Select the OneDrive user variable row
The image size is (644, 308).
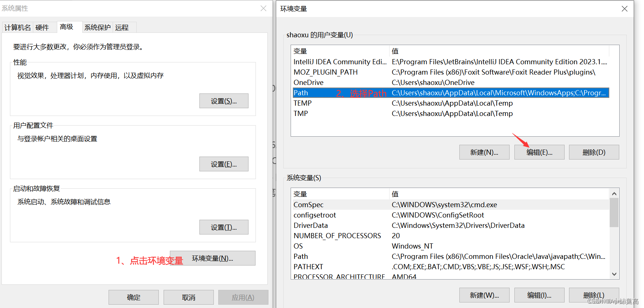click(451, 82)
